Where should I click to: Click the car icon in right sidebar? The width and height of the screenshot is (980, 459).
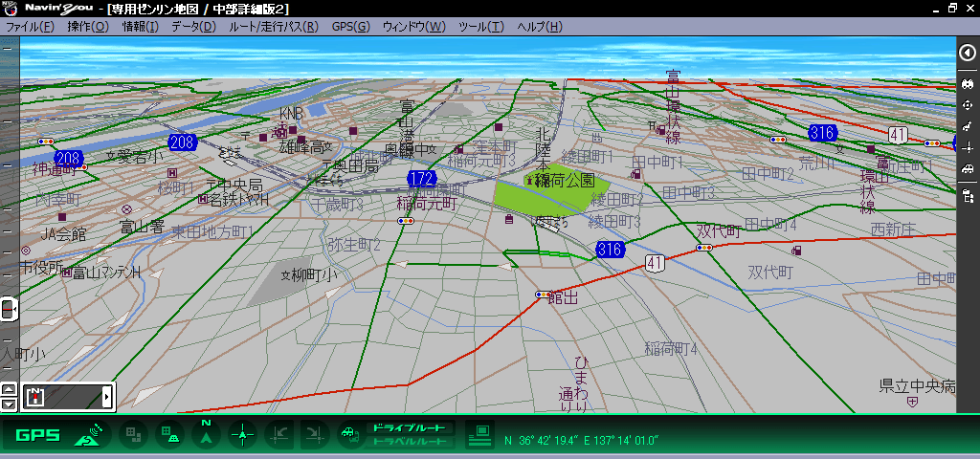click(968, 168)
